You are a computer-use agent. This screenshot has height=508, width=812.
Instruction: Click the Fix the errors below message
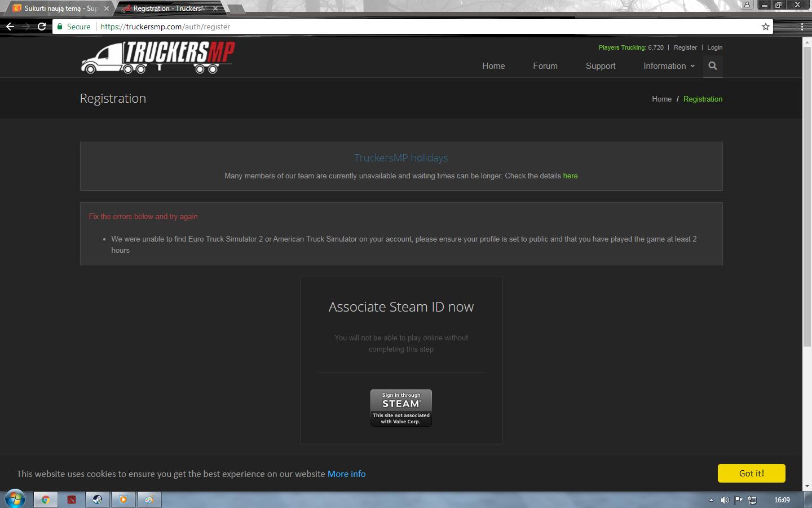[x=143, y=216]
